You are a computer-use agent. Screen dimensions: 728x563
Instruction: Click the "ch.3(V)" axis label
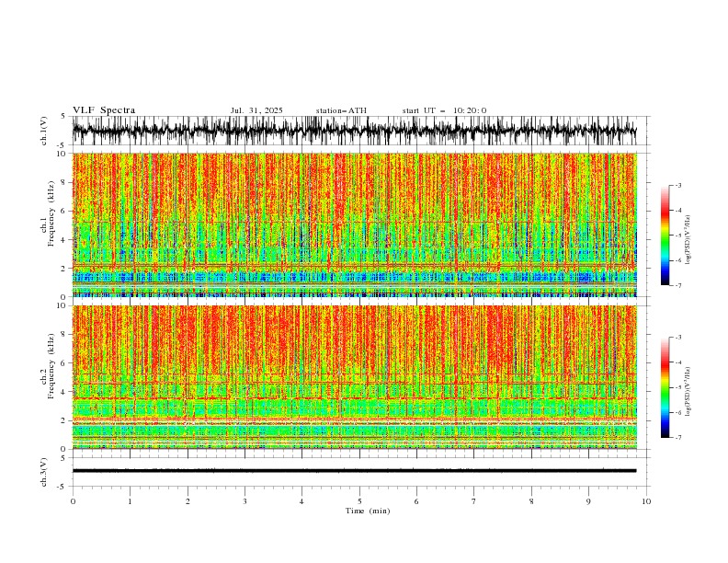(x=44, y=472)
